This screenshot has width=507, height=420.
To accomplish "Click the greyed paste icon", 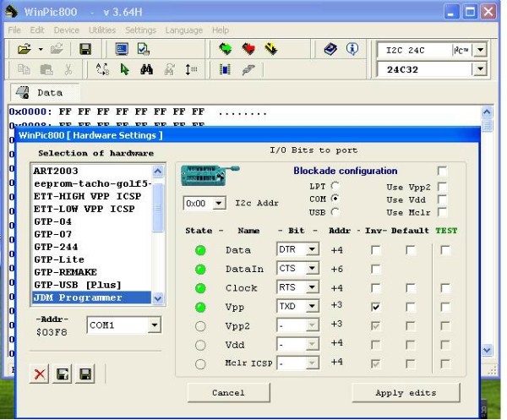I will [x=46, y=69].
